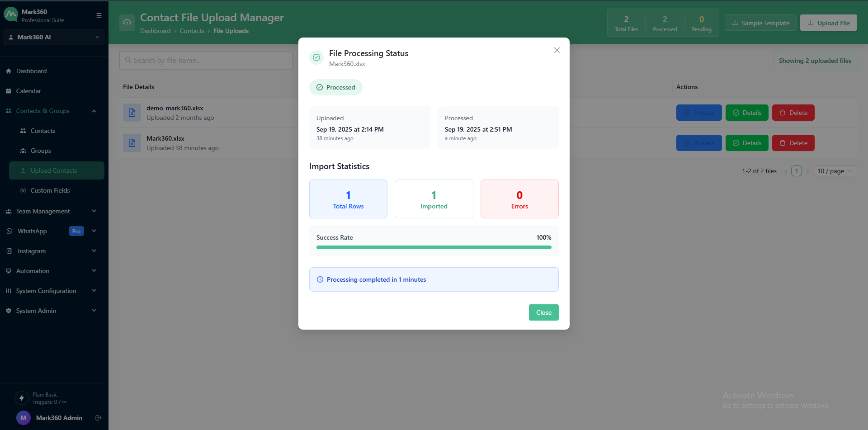868x430 pixels.
Task: Click the logout icon next to Mark360 Admin
Action: [98, 418]
